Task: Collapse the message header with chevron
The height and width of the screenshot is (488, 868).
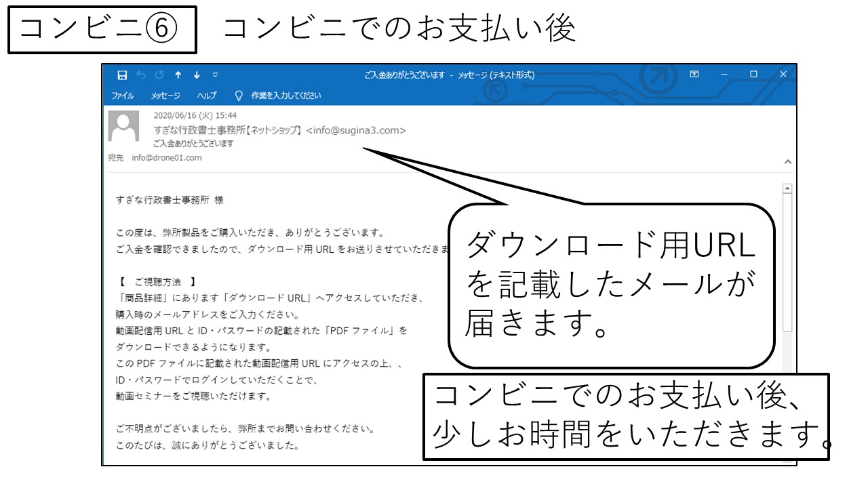Action: point(787,162)
